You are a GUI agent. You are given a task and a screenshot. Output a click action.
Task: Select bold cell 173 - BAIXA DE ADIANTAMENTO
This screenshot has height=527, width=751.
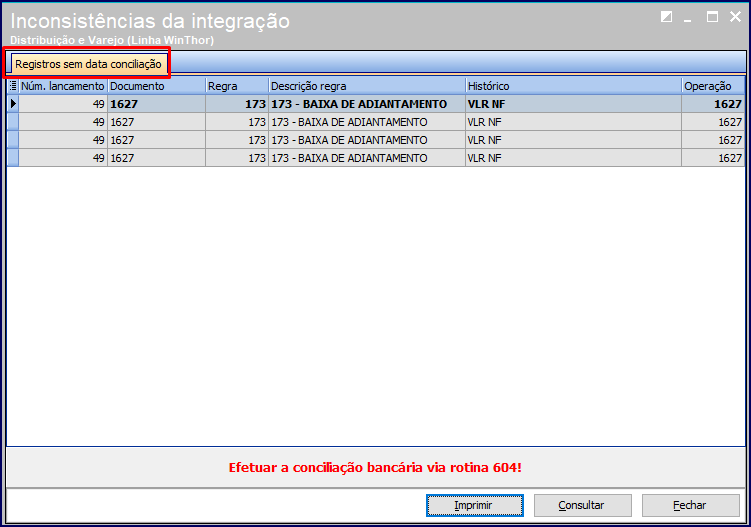click(x=366, y=104)
